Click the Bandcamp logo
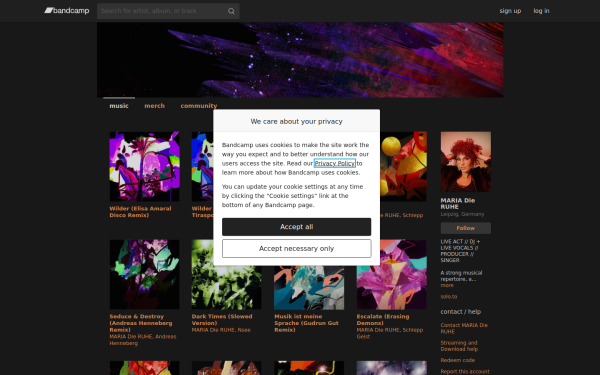600x375 pixels. pos(67,11)
